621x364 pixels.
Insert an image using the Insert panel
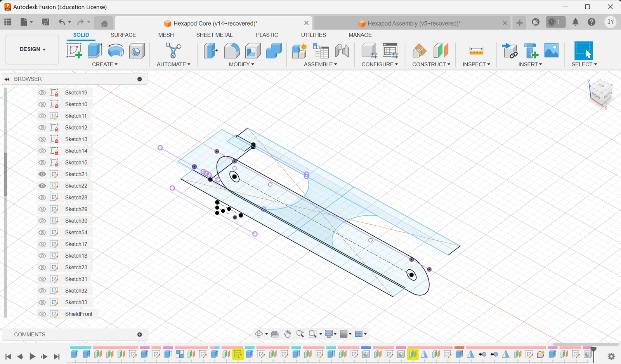pos(551,50)
